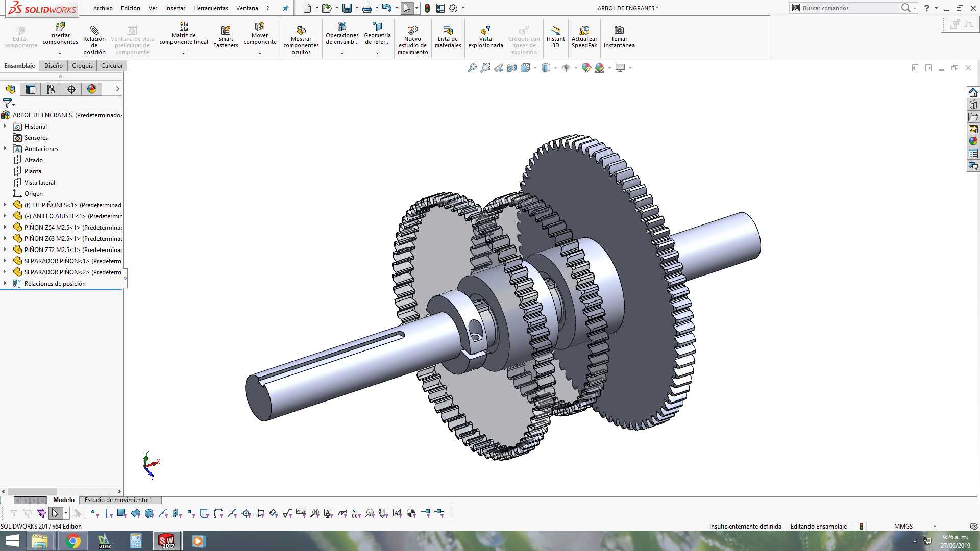Click Zoom to fit icon

[472, 68]
